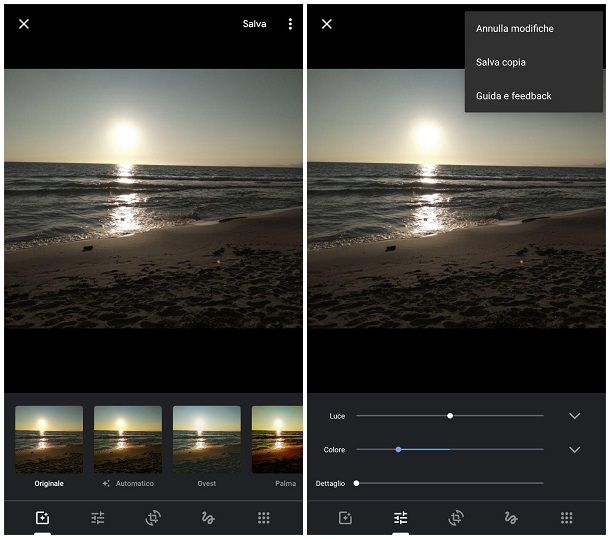Screen dimensions: 610x539
Task: Open the crop and rotate icon in right editor
Action: tap(456, 518)
